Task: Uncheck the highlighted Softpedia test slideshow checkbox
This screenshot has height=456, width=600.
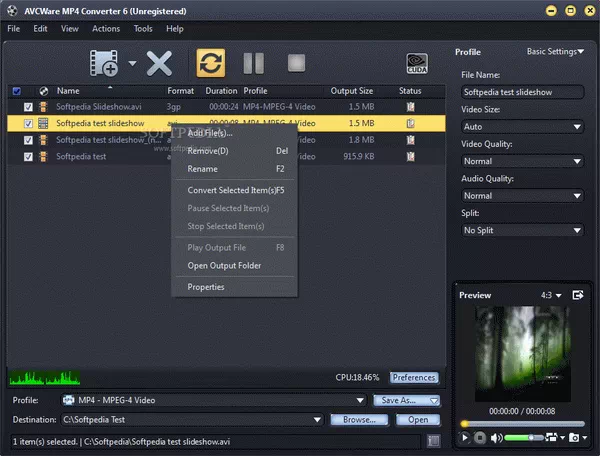Action: (28, 123)
